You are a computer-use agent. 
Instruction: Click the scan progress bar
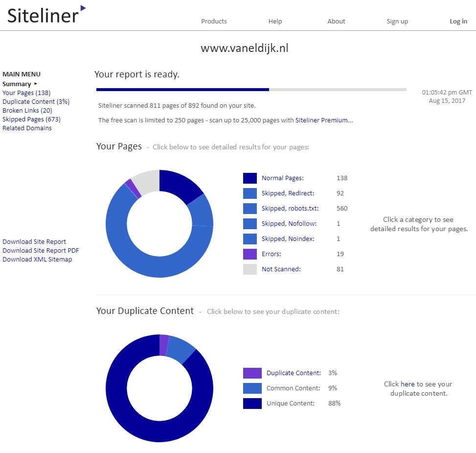point(251,90)
